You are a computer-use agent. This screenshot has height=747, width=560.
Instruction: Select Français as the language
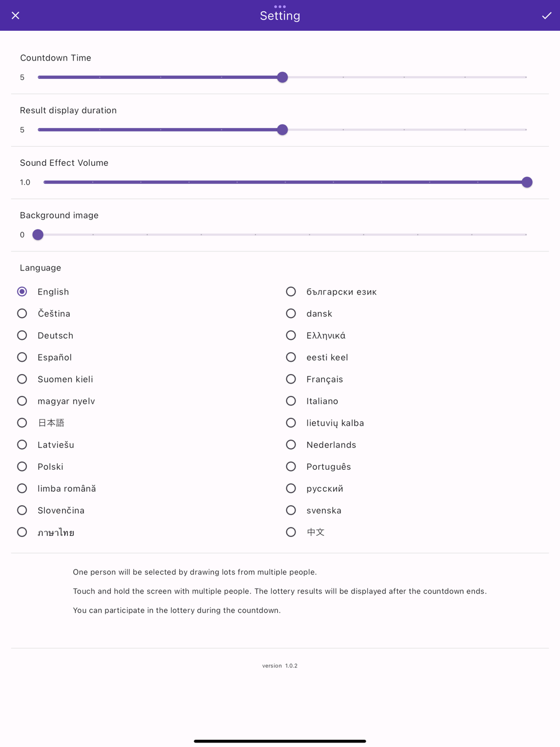point(291,379)
